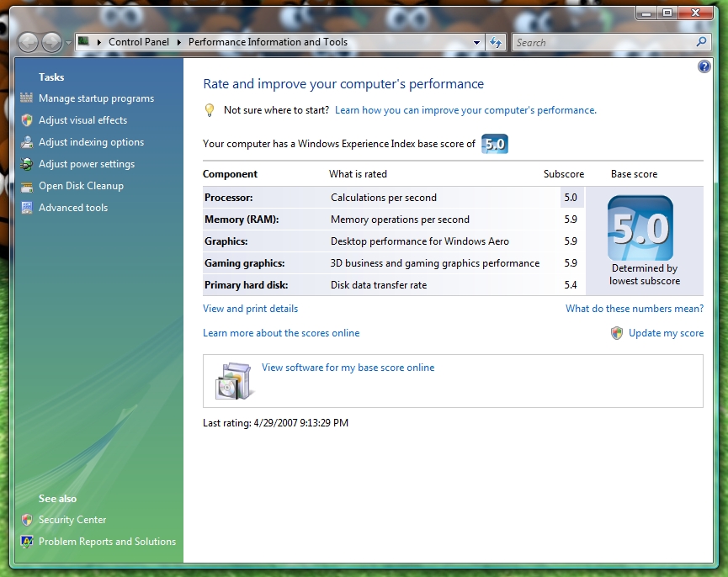728x577 pixels.
Task: Expand the arrow after Control Panel breadcrumb
Action: pyautogui.click(x=178, y=42)
